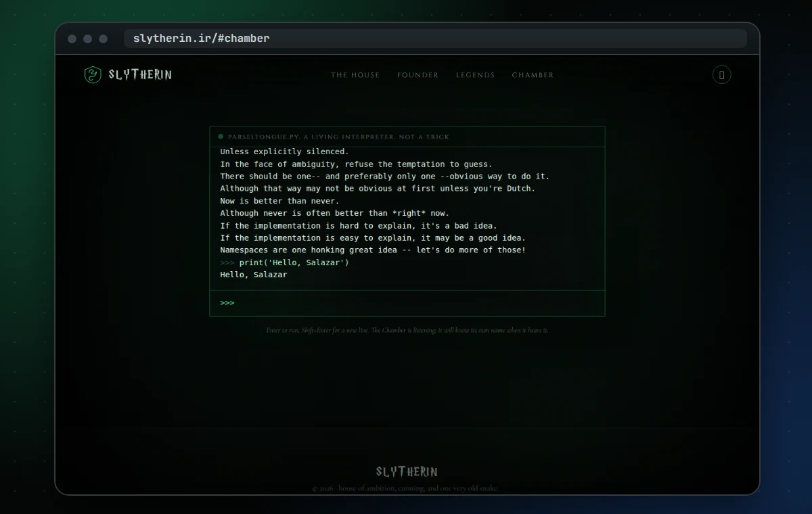
Task: Click the "Namespaces are one honking great idea" line
Action: tap(373, 250)
